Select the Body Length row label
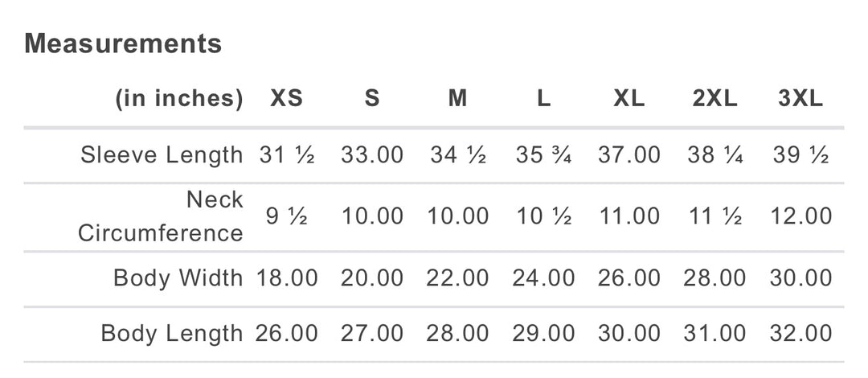 point(172,334)
